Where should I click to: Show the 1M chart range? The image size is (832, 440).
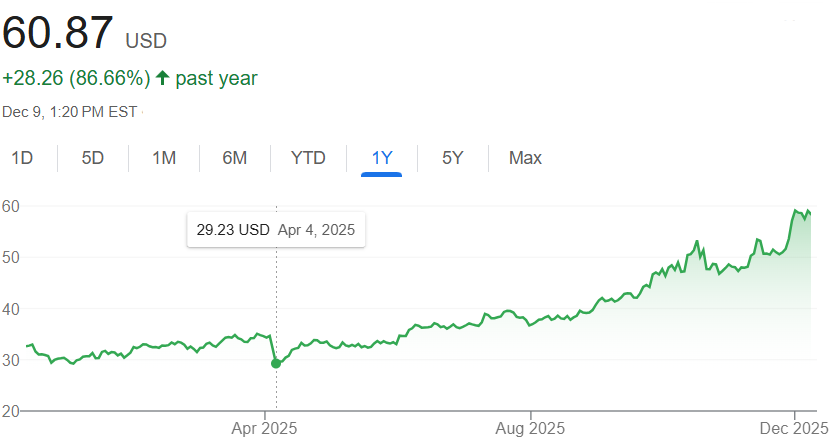164,158
